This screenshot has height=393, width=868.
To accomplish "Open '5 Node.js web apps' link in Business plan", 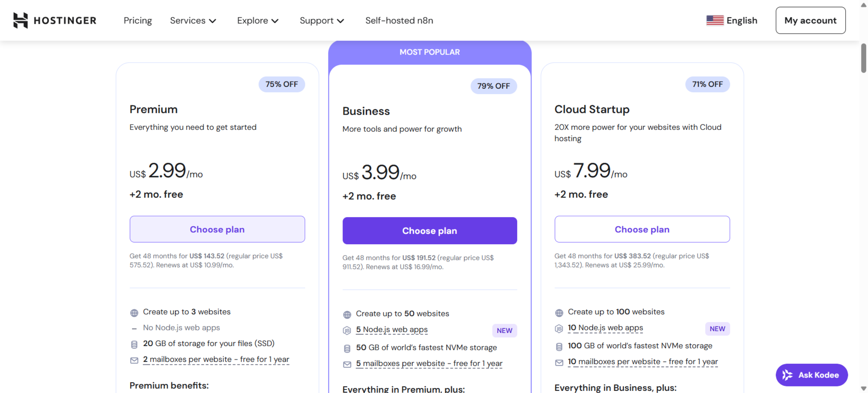I will point(392,330).
